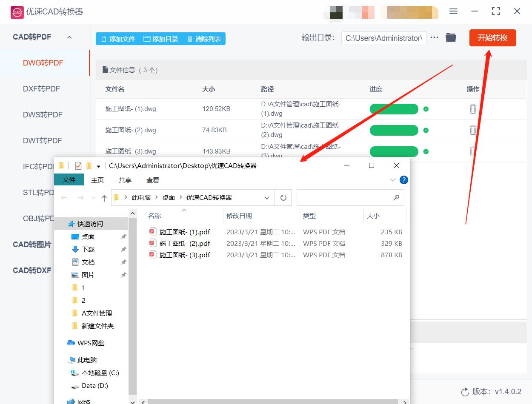Image resolution: width=532 pixels, height=404 pixels.
Task: Click the 开始转换 button
Action: tap(492, 37)
